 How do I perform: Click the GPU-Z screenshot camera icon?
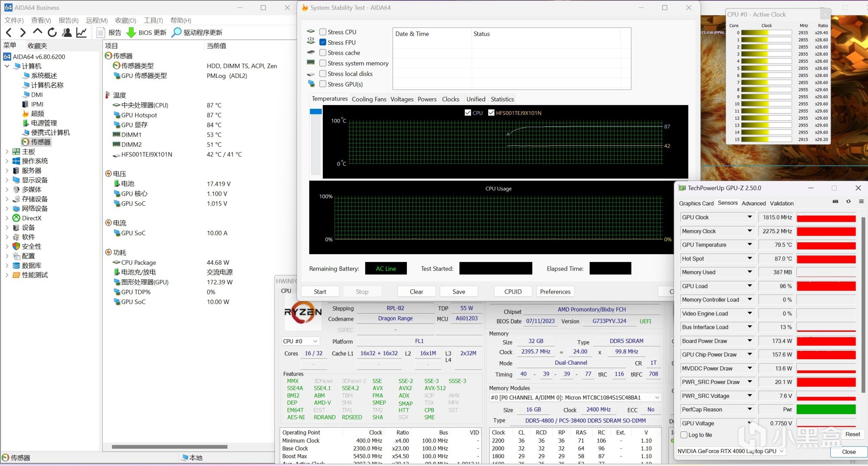pos(835,201)
